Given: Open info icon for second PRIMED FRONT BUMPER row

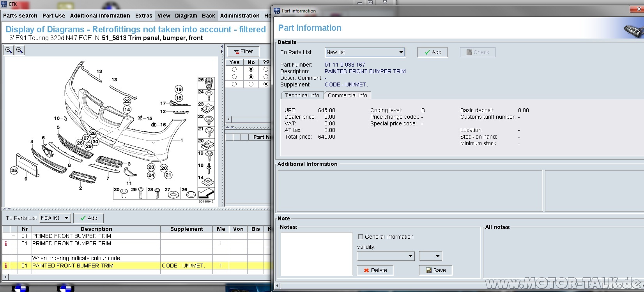Looking at the screenshot, I should coord(5,243).
